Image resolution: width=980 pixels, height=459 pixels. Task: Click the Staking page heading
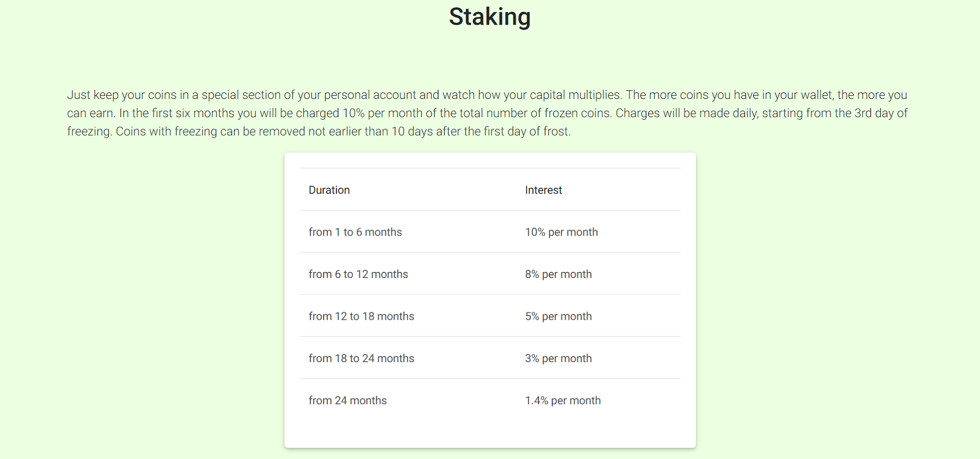490,17
